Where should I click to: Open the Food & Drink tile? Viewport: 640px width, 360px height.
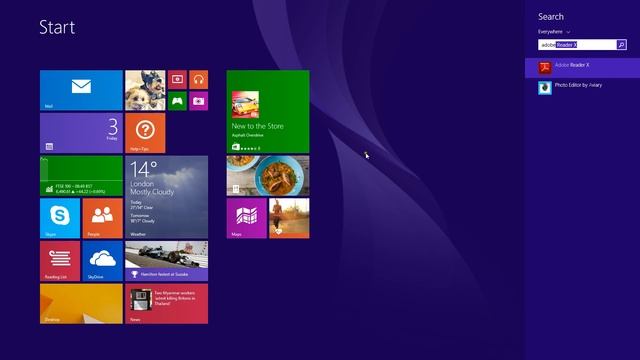[268, 176]
